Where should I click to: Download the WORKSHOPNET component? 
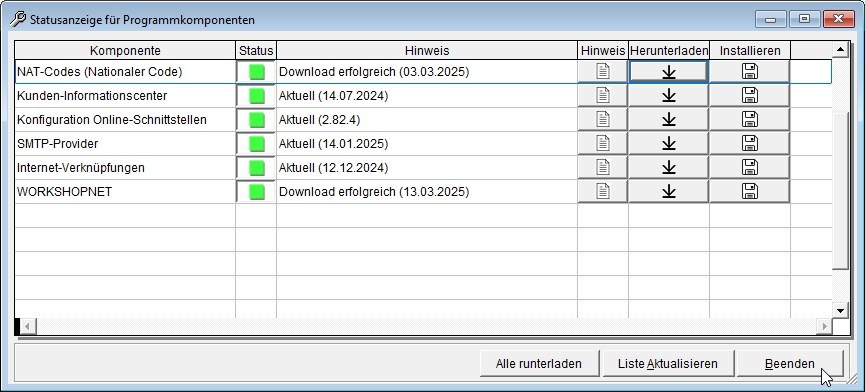[x=669, y=191]
